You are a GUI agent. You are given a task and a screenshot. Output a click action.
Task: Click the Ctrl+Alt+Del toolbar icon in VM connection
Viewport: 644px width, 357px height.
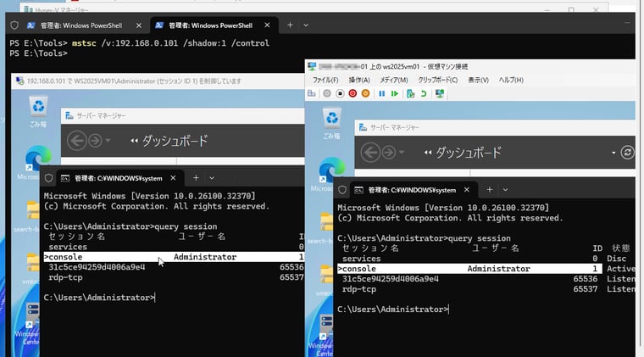[x=312, y=93]
